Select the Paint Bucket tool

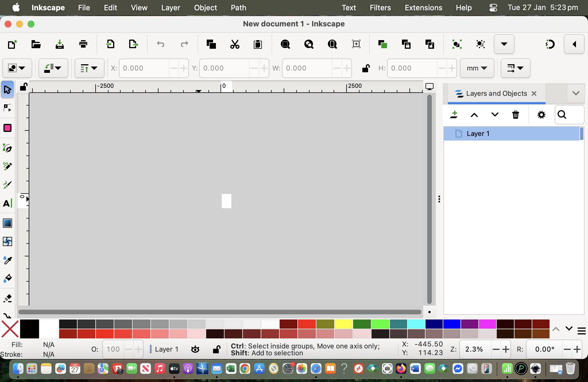point(7,278)
